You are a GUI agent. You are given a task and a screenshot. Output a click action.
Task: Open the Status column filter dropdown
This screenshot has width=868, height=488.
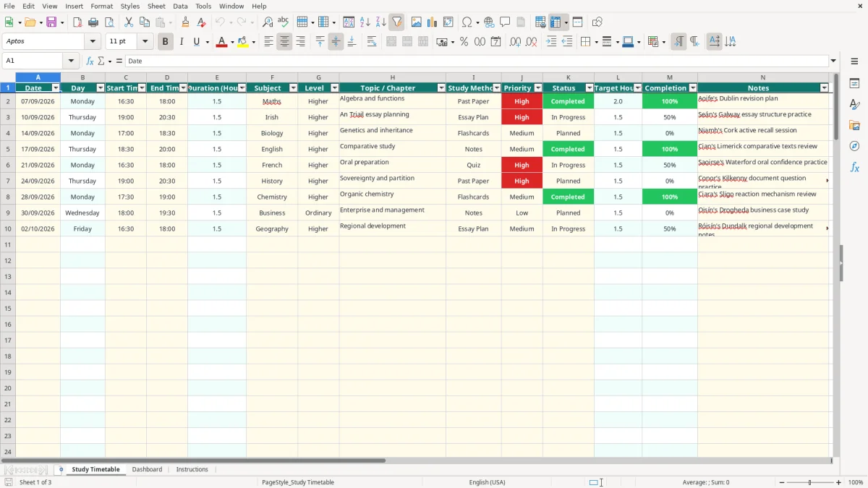pyautogui.click(x=590, y=88)
